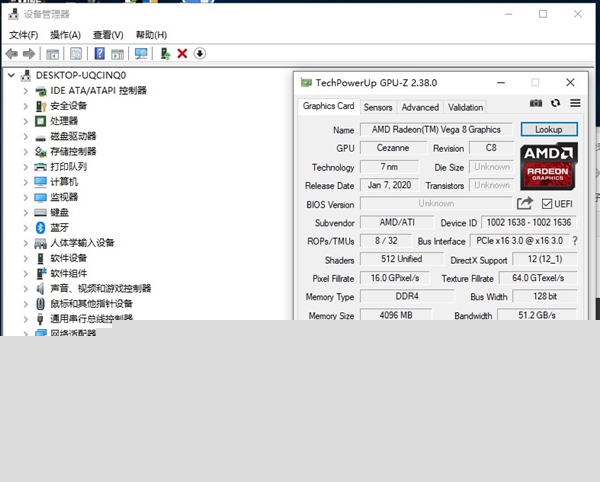The height and width of the screenshot is (482, 600).
Task: Click the PCIe x16 3.0 bus interface value
Action: pos(519,241)
